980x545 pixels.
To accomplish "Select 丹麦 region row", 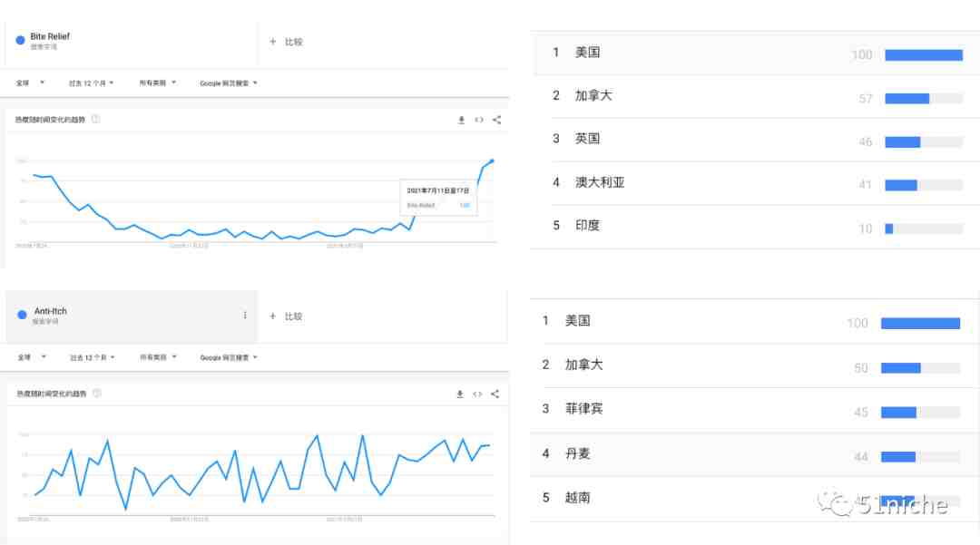I will 755,454.
